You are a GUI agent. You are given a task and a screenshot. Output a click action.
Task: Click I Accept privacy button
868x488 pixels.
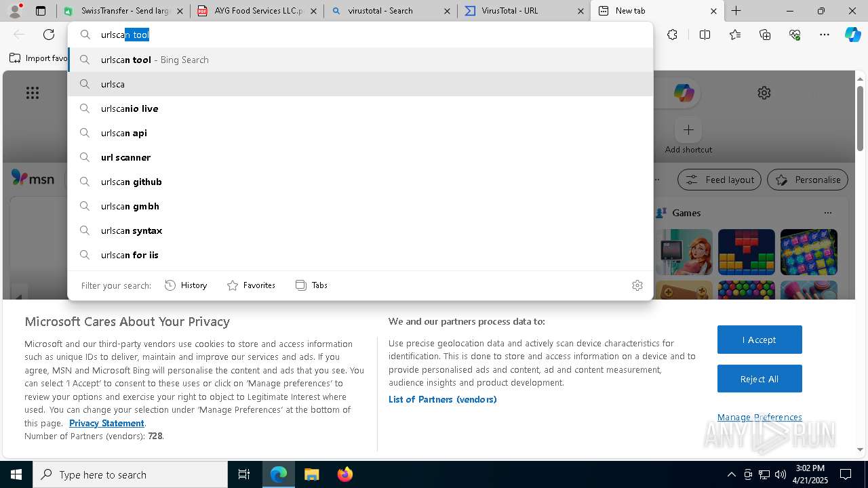(759, 340)
